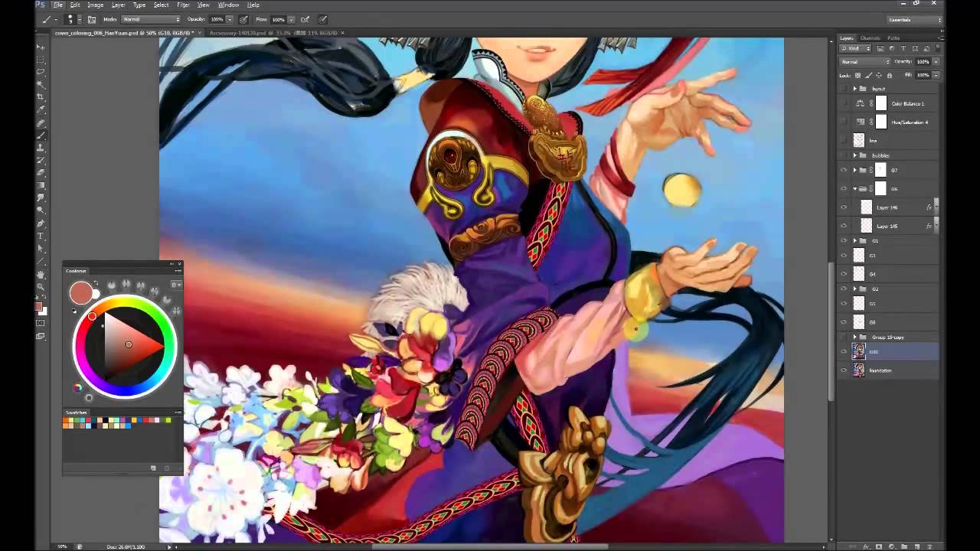
Task: Lock transparent pixels icon
Action: point(858,75)
